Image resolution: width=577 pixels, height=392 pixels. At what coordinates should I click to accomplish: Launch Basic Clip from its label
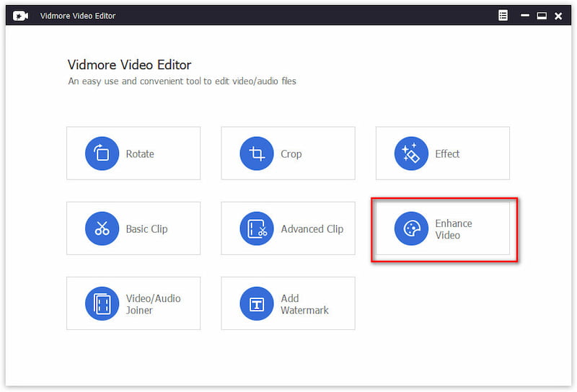click(146, 229)
